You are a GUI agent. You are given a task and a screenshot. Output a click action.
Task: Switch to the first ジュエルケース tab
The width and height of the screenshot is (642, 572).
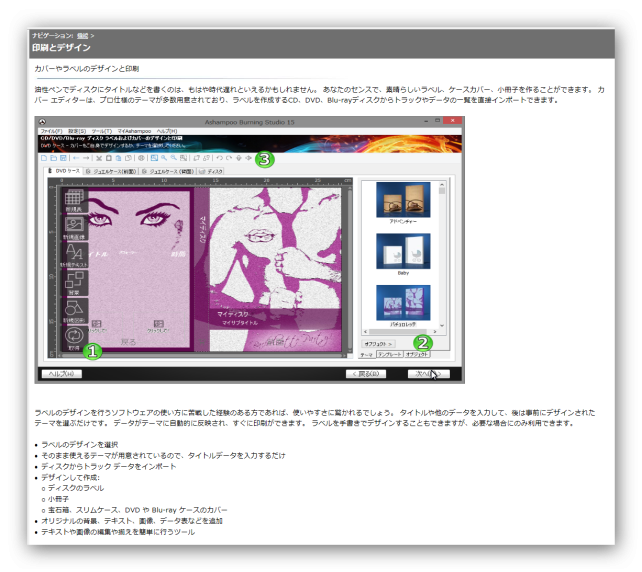point(111,172)
